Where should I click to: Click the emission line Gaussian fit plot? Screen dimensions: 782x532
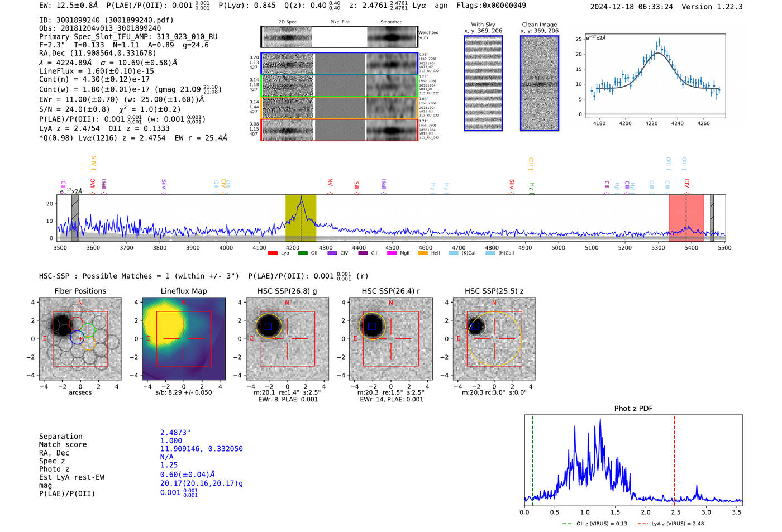point(655,76)
